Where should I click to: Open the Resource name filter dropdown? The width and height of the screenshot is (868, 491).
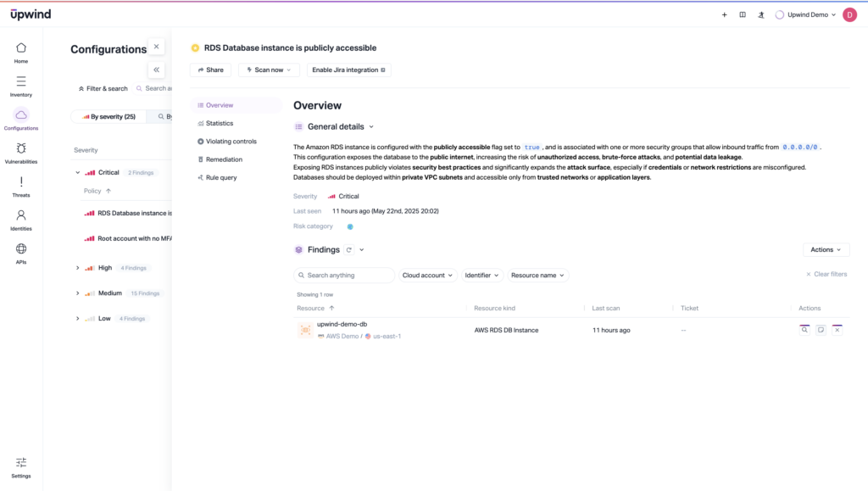click(x=537, y=275)
